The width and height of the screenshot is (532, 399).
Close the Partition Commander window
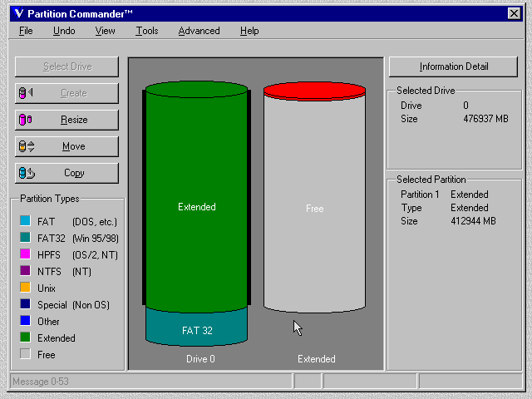pyautogui.click(x=514, y=13)
